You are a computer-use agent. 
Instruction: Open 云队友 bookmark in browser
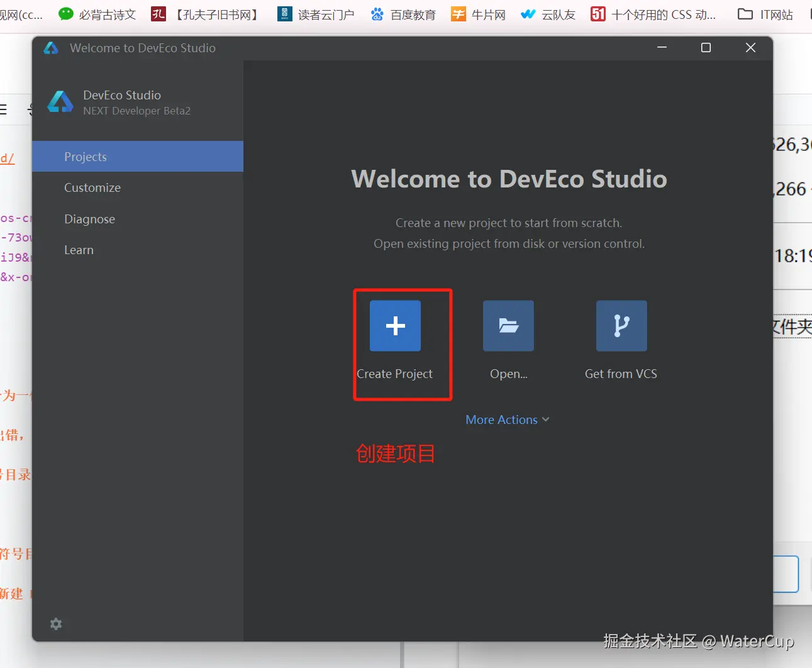click(x=548, y=14)
